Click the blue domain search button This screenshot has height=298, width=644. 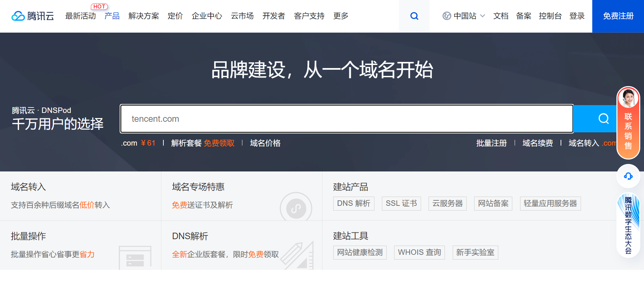point(595,119)
